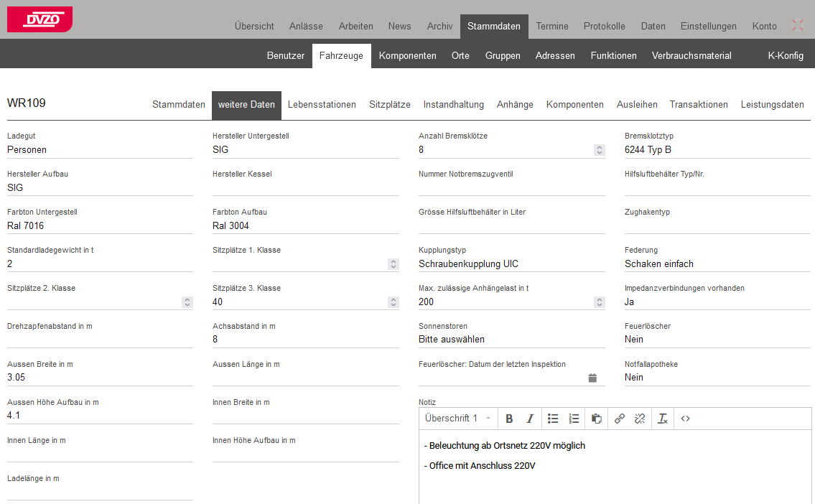Clear formatting in Notiz editor

click(663, 419)
